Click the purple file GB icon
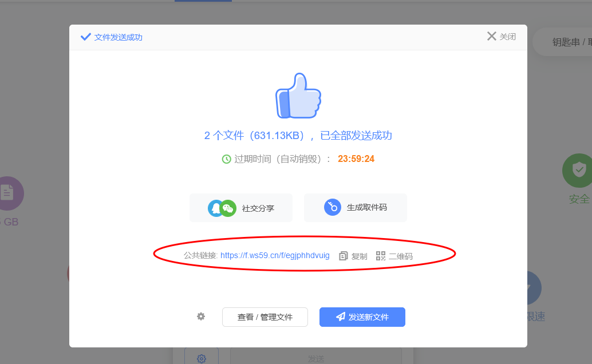Screen dimensions: 592x364 pos(8,193)
